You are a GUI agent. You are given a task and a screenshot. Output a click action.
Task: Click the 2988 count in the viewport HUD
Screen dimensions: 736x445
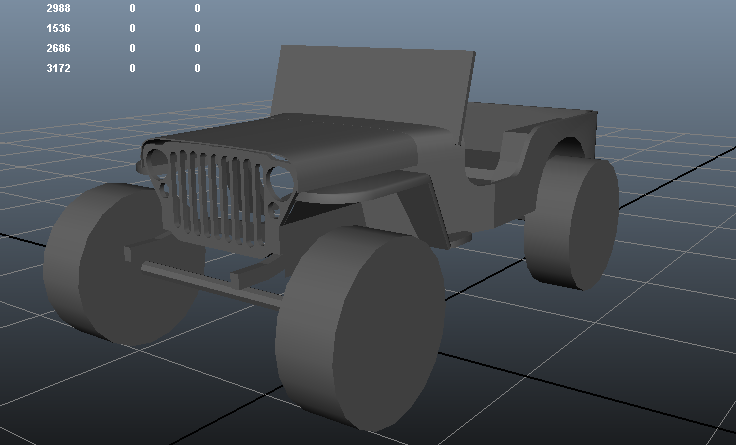tap(58, 8)
